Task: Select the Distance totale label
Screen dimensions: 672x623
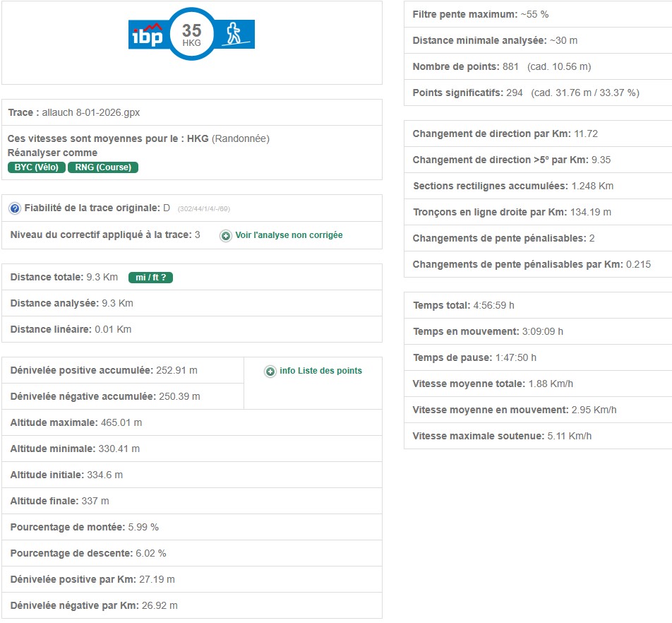Action: (x=47, y=278)
